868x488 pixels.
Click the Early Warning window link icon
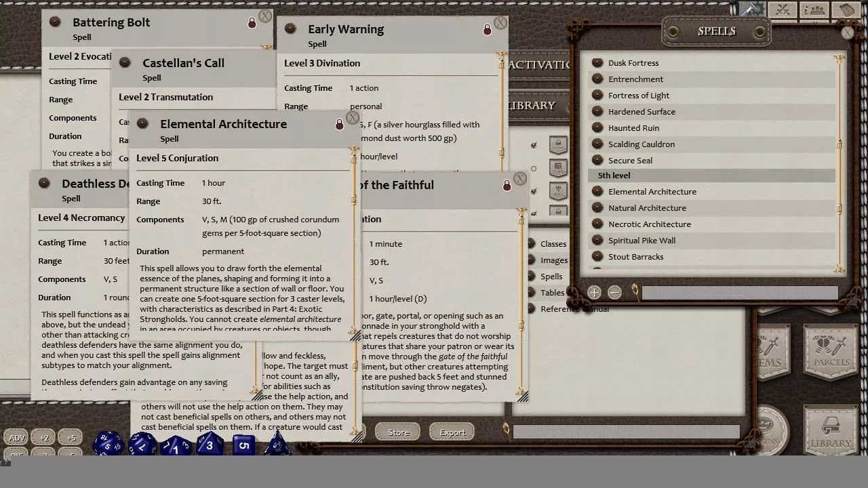290,29
